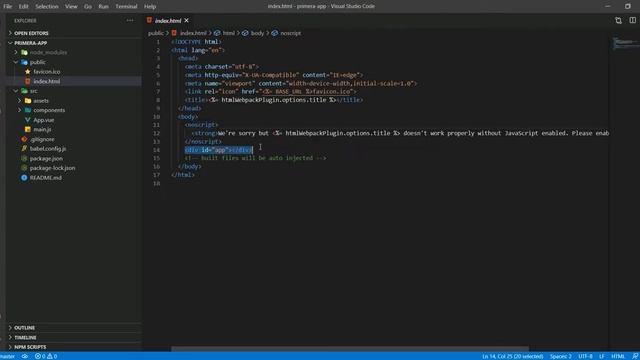Select the index.html editor tab
Viewport: 640px width, 360px height.
pyautogui.click(x=168, y=20)
